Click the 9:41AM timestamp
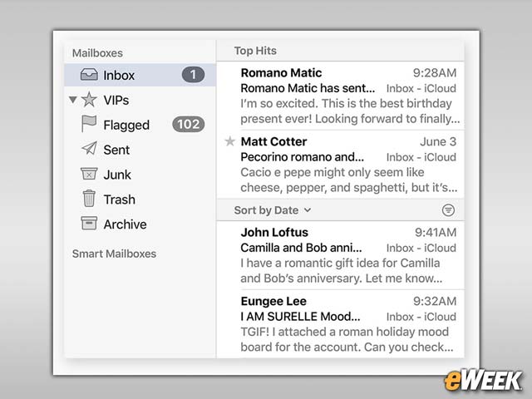This screenshot has height=399, width=532. 436,233
